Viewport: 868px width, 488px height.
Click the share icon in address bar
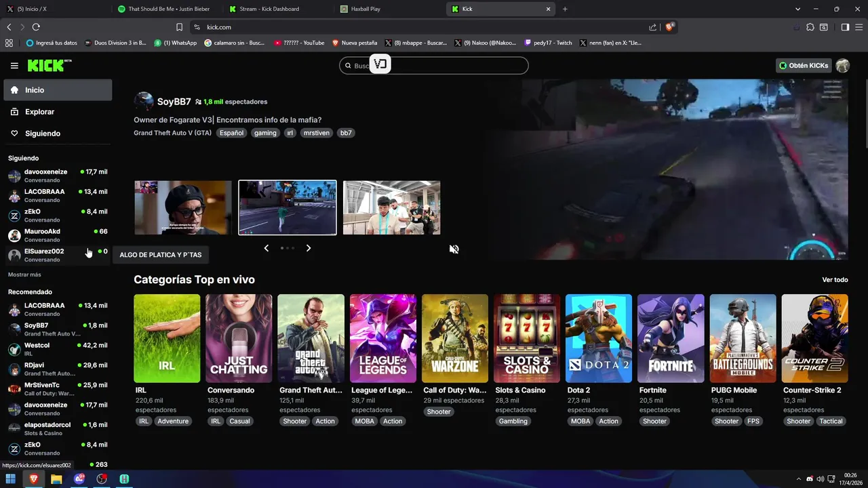[652, 27]
